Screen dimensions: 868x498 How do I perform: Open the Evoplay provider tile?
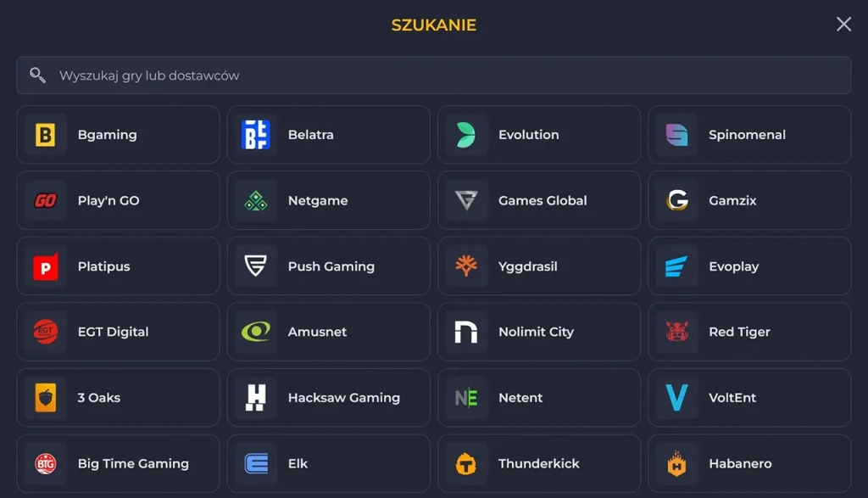pyautogui.click(x=749, y=266)
